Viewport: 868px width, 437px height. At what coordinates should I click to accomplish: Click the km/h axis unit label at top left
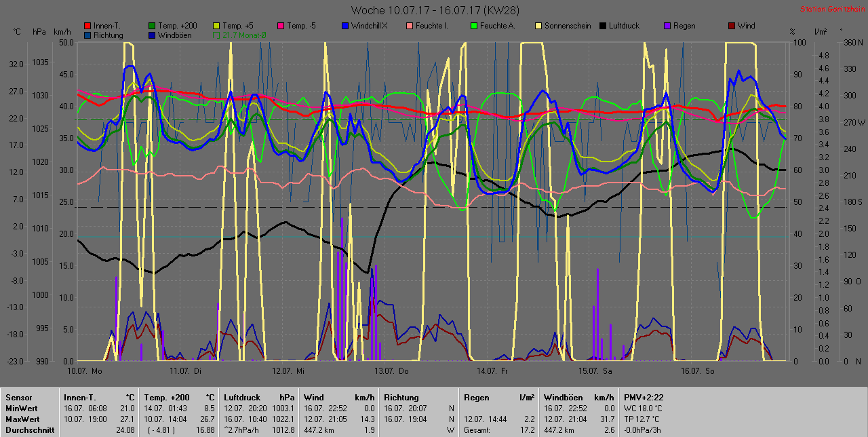click(62, 32)
